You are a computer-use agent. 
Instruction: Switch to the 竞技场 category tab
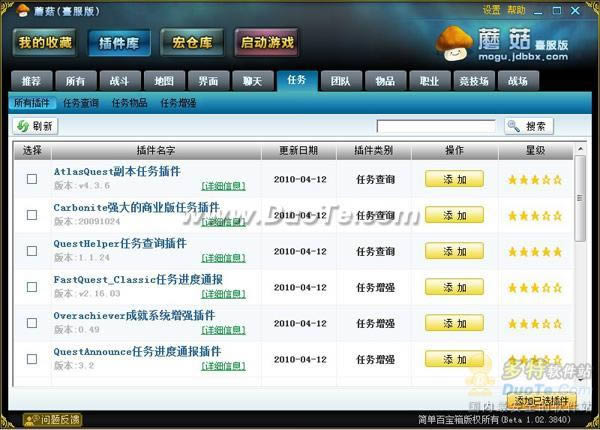point(473,81)
